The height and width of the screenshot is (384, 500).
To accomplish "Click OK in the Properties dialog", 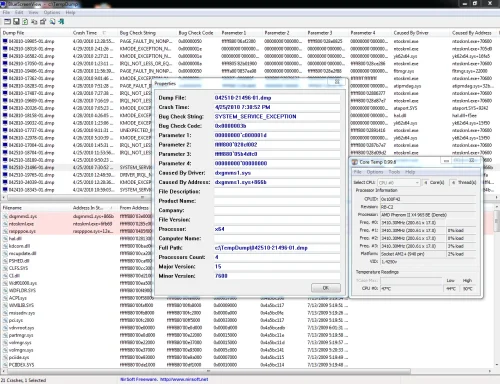I will pos(326,288).
